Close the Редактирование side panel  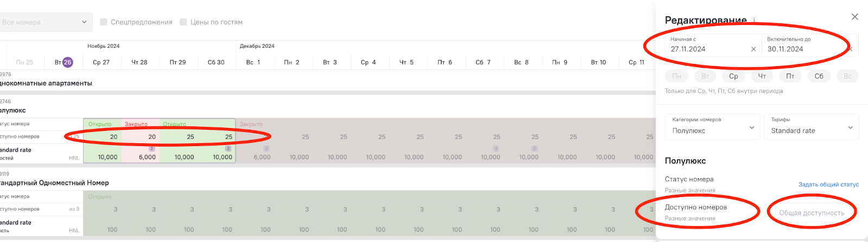coord(855,17)
